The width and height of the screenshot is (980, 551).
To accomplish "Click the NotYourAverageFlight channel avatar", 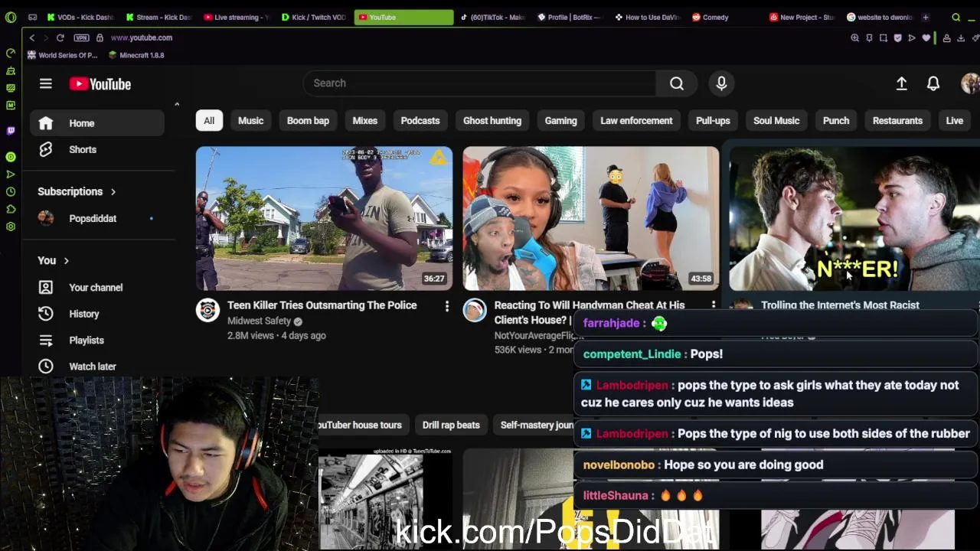I will (x=474, y=310).
